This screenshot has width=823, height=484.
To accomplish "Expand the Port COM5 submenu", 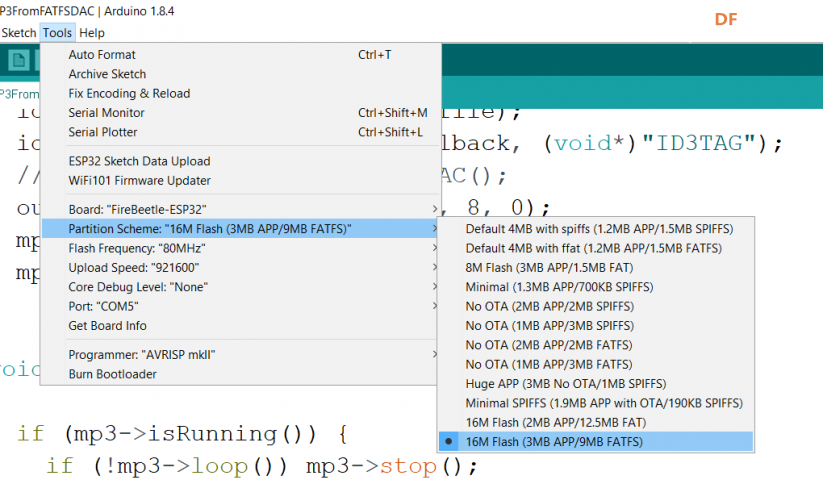I will click(241, 307).
